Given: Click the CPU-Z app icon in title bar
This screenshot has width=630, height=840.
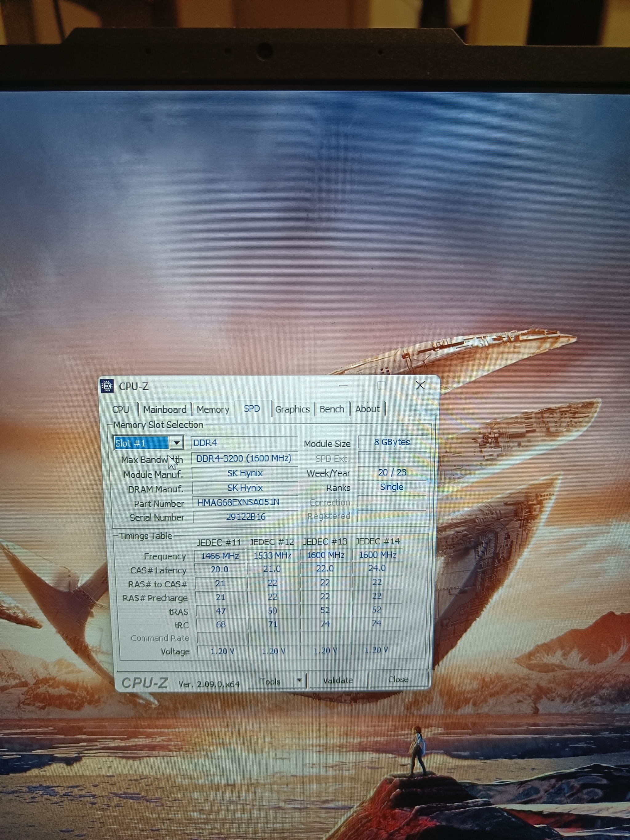Looking at the screenshot, I should click(107, 386).
